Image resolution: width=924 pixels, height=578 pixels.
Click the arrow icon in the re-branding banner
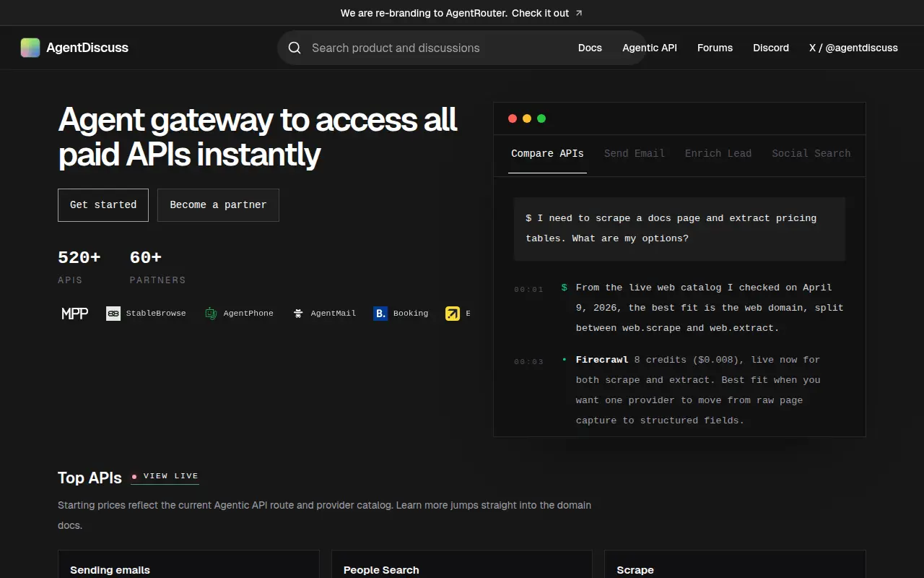pos(579,13)
